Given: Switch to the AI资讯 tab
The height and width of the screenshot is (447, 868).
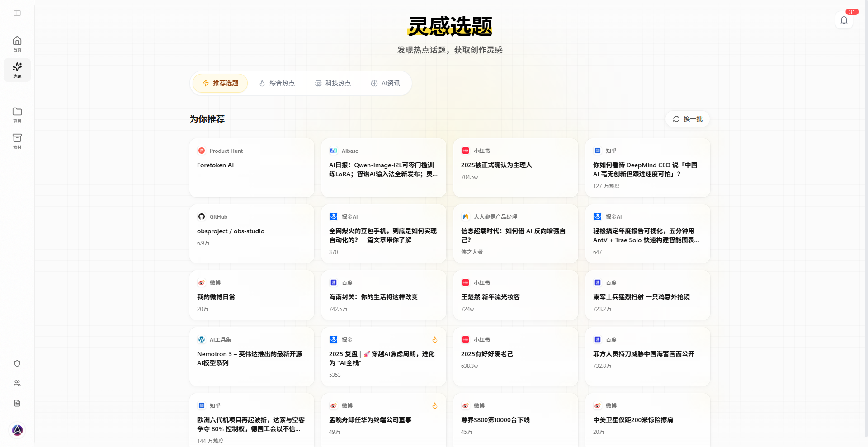Looking at the screenshot, I should tap(386, 83).
